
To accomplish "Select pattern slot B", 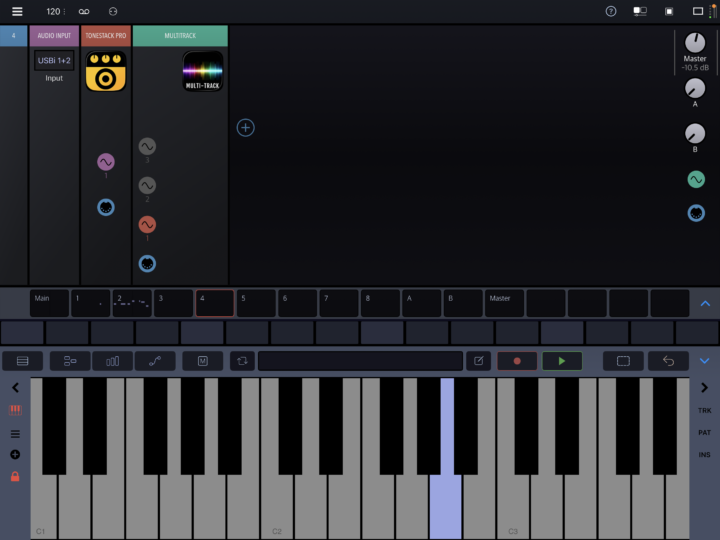I will [x=463, y=303].
